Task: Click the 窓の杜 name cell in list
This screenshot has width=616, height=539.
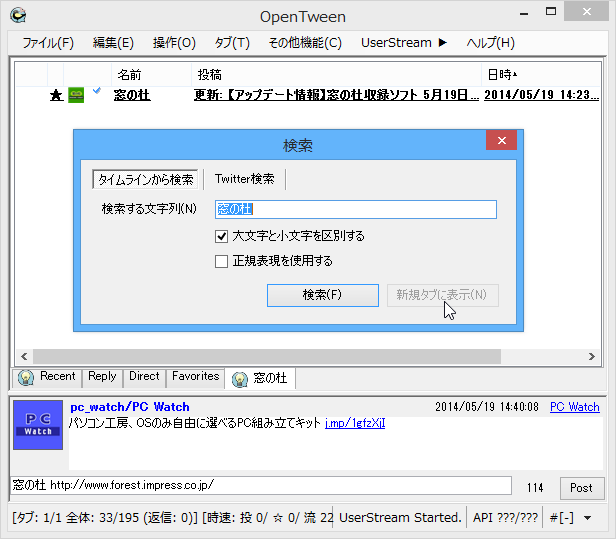Action: (132, 95)
